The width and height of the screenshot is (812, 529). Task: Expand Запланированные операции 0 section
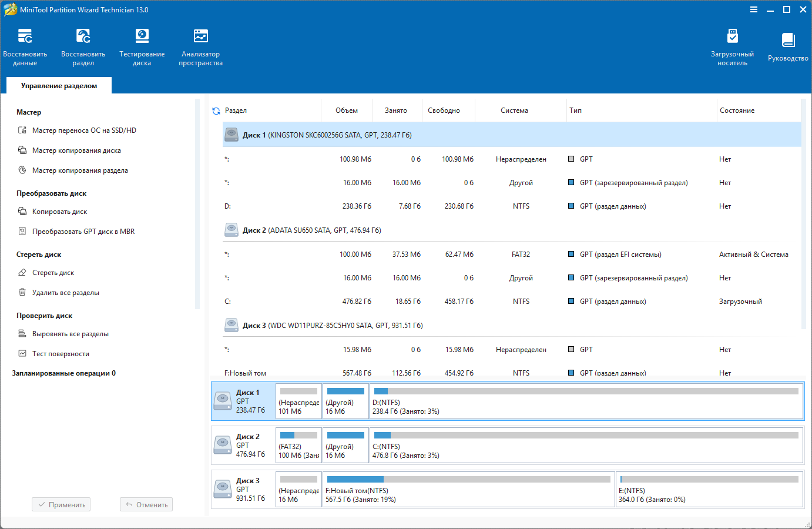[x=63, y=373]
